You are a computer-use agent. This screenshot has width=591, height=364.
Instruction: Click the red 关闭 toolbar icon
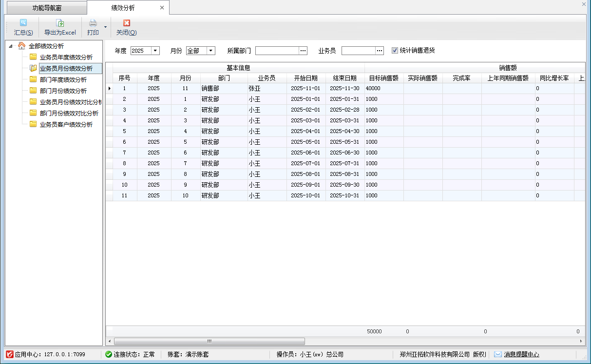coord(126,23)
